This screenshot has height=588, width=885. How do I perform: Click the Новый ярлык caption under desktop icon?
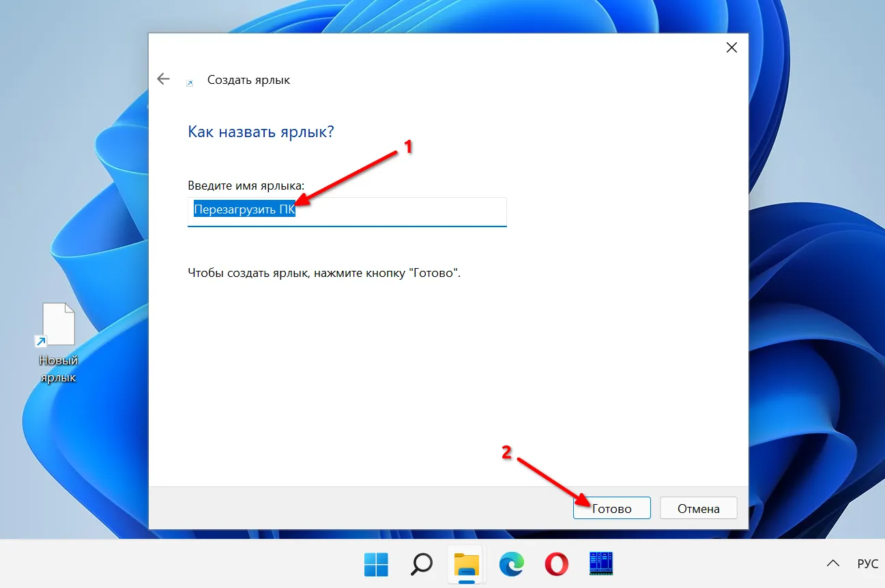(x=58, y=368)
